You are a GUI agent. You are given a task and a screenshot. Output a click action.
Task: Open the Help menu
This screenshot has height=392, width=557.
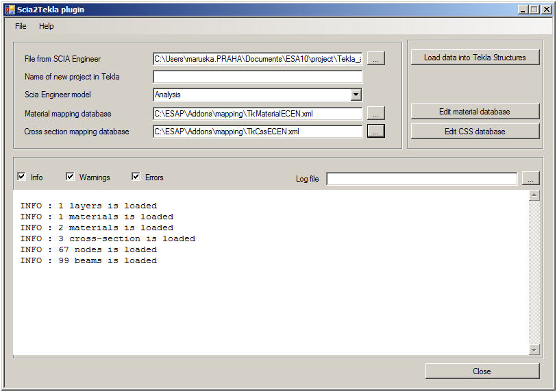point(46,26)
